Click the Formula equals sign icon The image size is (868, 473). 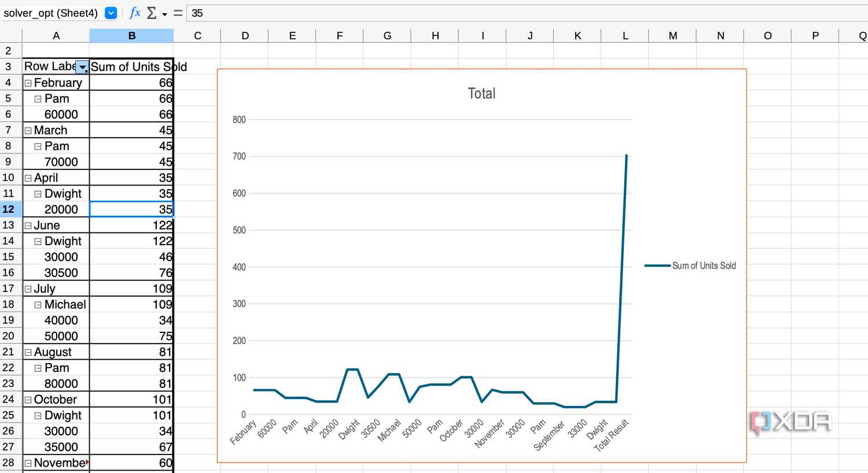[x=178, y=13]
